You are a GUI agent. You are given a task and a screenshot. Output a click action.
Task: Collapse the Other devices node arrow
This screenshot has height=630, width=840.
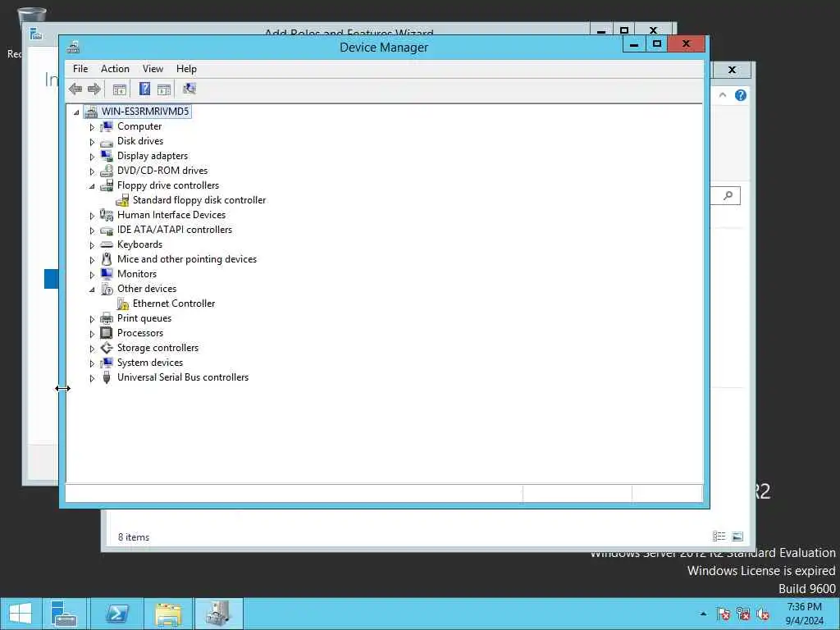pos(92,290)
